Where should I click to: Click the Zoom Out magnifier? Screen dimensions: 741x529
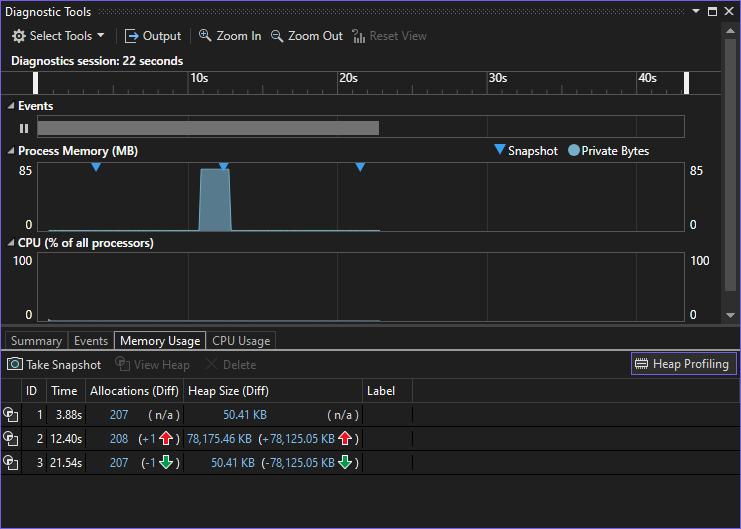(276, 36)
